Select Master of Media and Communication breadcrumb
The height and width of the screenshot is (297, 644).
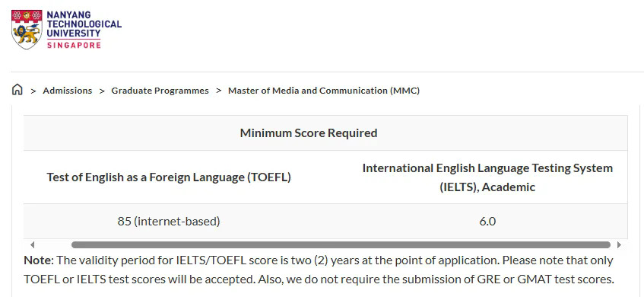coord(324,91)
